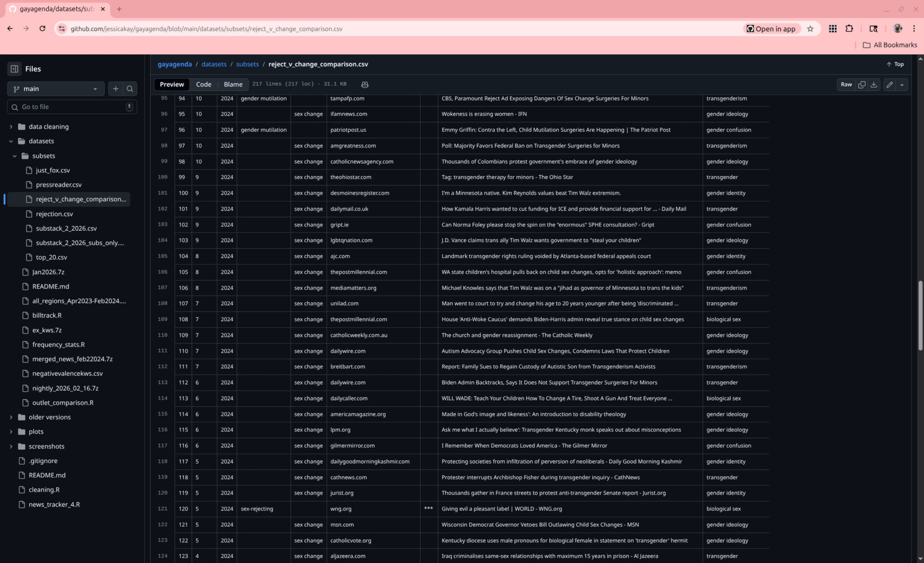The width and height of the screenshot is (924, 563).
Task: Switch to the Code tab
Action: (203, 84)
